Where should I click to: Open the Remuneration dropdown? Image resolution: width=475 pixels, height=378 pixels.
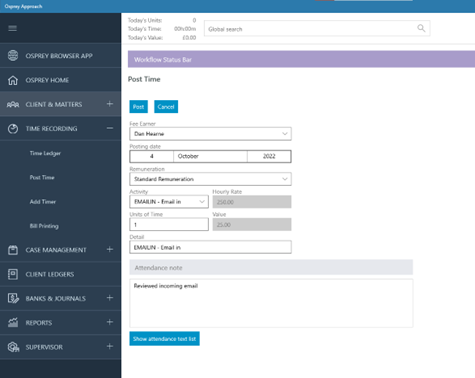pyautogui.click(x=210, y=179)
